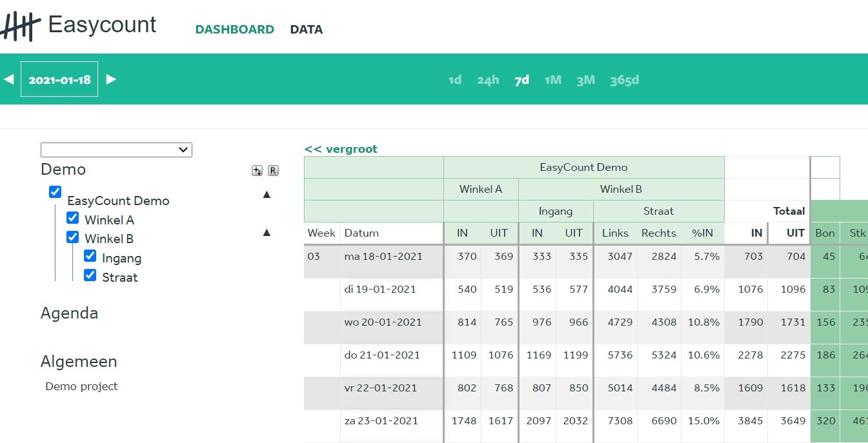Click the Winkel A column group header
Image resolution: width=868 pixels, height=443 pixels.
tap(481, 190)
